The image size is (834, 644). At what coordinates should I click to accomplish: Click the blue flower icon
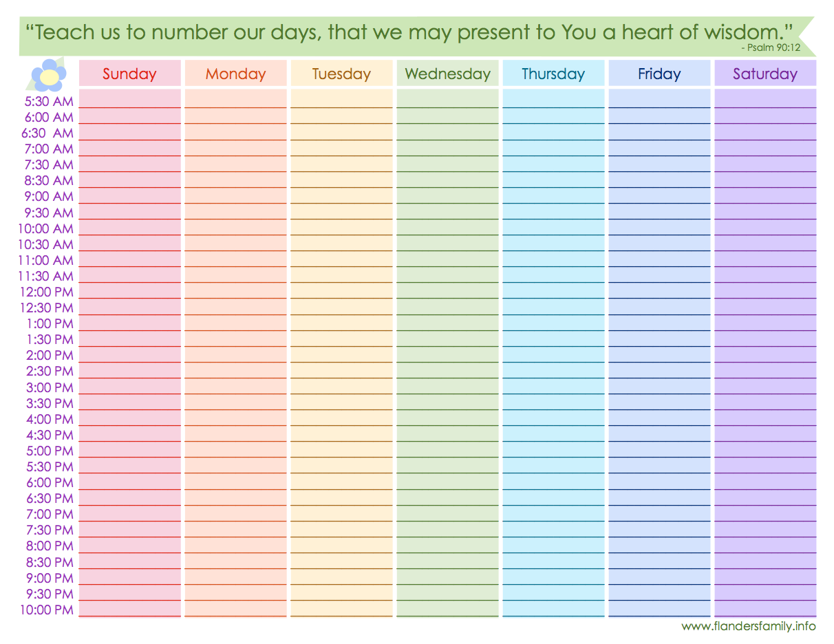[48, 74]
